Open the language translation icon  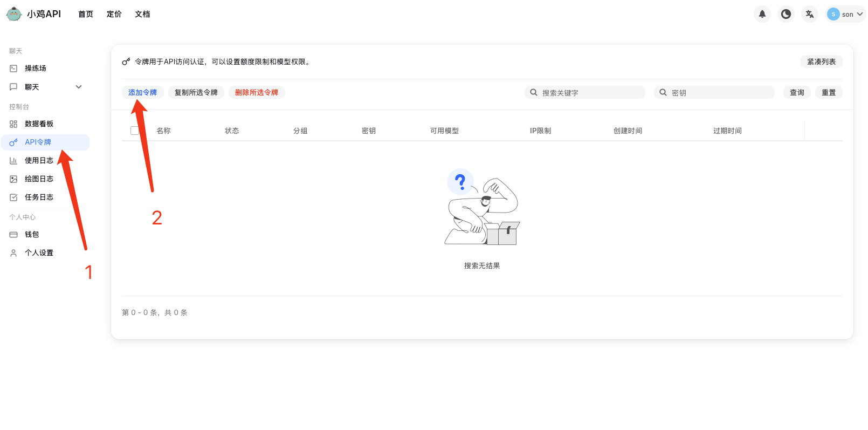coord(810,14)
